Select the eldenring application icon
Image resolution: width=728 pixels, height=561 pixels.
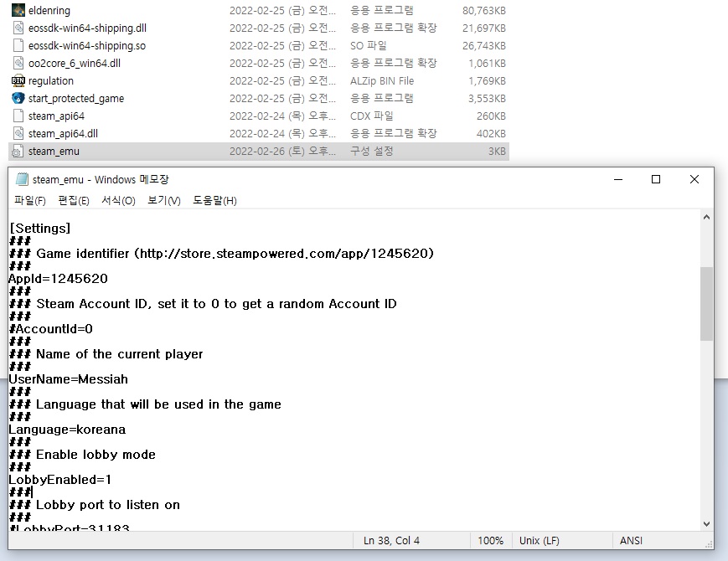click(x=18, y=10)
